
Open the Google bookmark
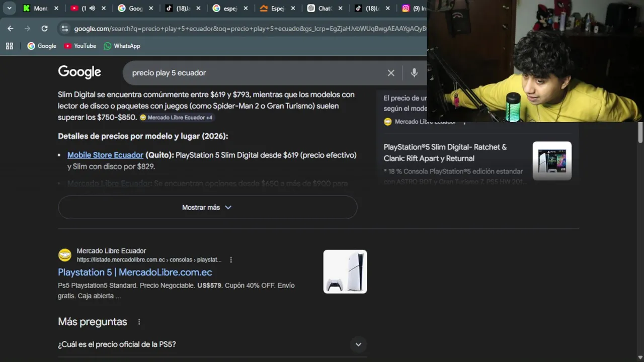42,46
